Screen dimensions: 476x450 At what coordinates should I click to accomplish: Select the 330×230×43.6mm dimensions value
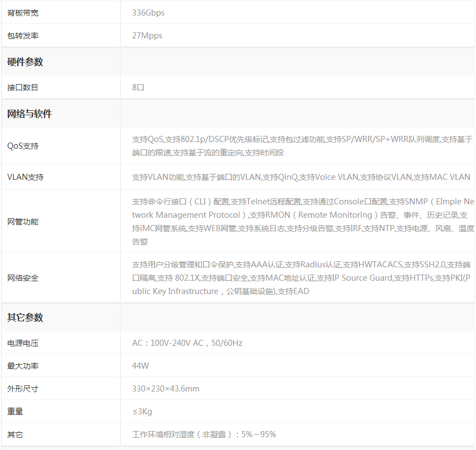tap(166, 389)
